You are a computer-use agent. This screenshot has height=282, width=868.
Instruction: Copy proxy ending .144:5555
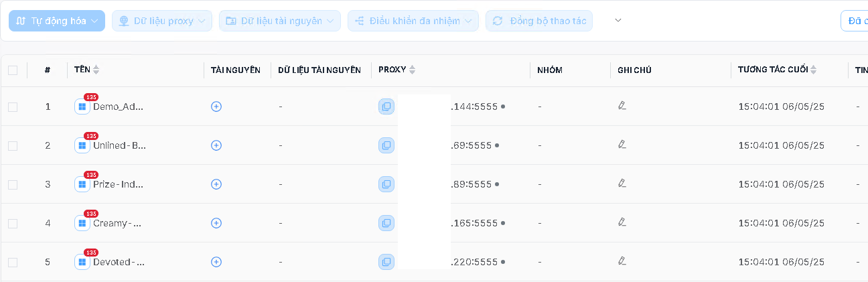coord(386,107)
